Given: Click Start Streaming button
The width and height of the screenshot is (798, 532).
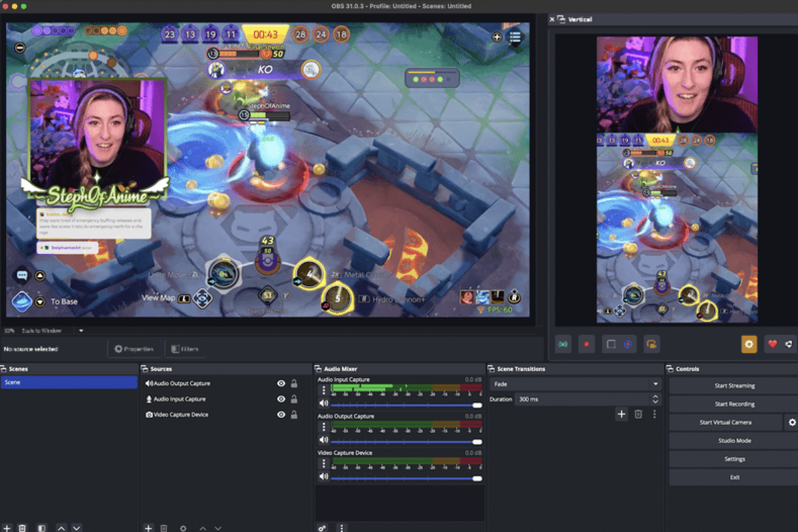Looking at the screenshot, I should tap(734, 386).
